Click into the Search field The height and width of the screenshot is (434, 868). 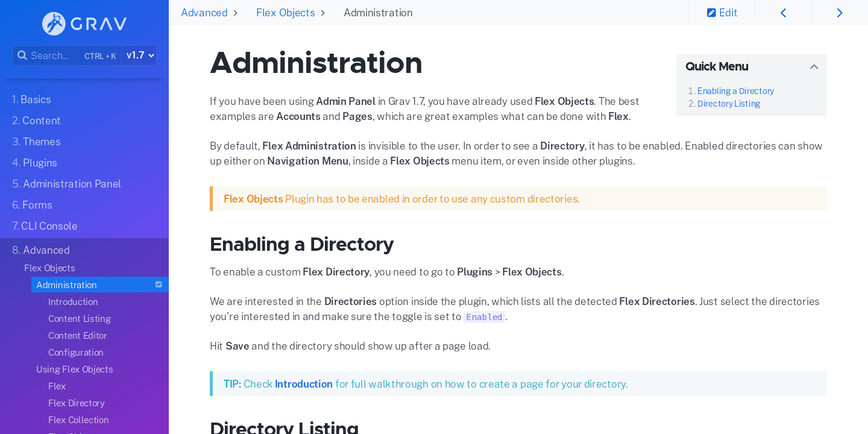[x=54, y=55]
